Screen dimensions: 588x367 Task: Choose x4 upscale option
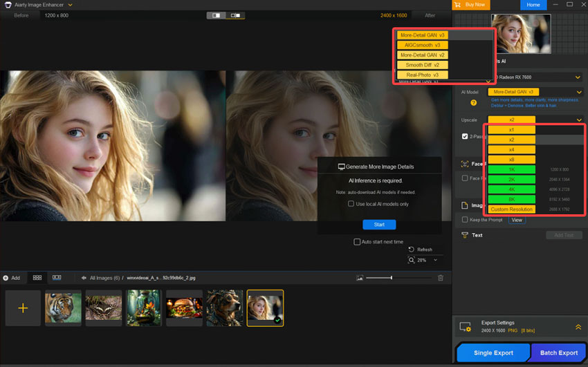(511, 150)
